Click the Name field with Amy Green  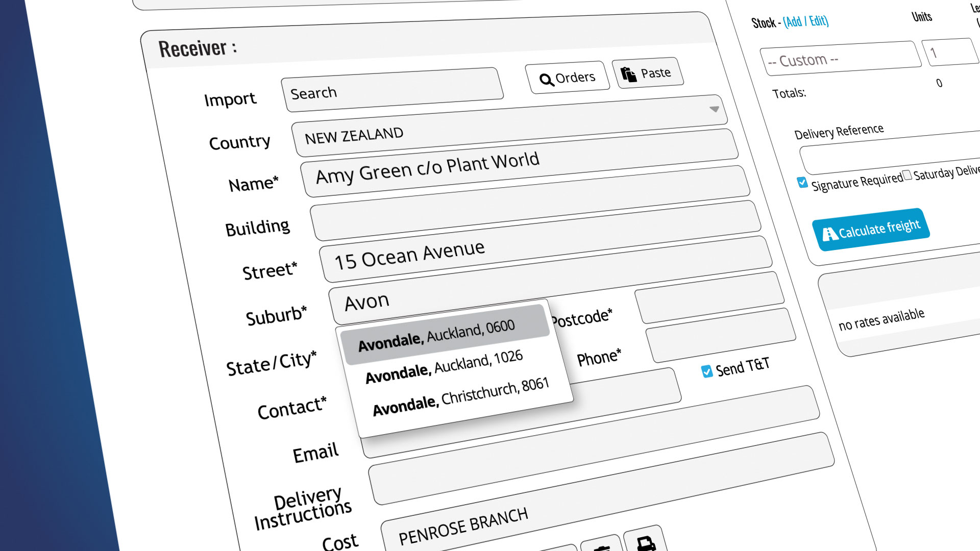[x=519, y=163]
